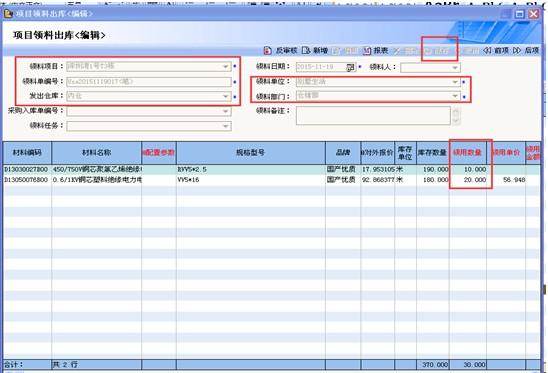Click the 领料备注 field's scrollbar
548x373 pixels.
tap(455, 116)
